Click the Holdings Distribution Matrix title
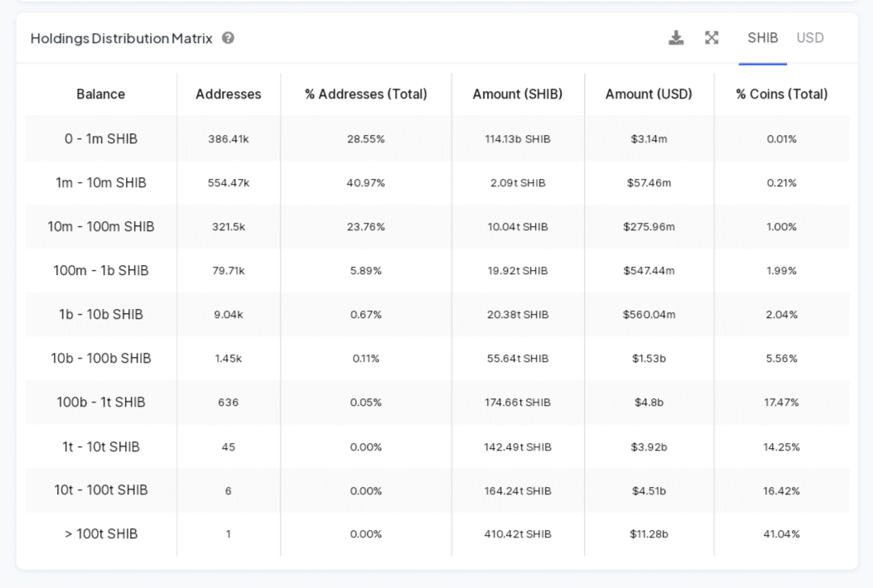The height and width of the screenshot is (588, 873). [121, 38]
